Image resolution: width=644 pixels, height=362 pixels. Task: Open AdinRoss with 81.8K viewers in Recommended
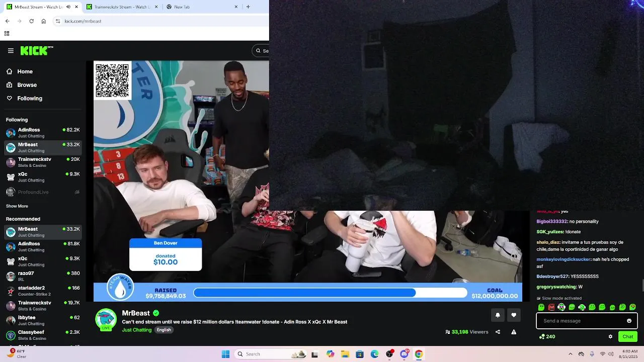coord(43,247)
